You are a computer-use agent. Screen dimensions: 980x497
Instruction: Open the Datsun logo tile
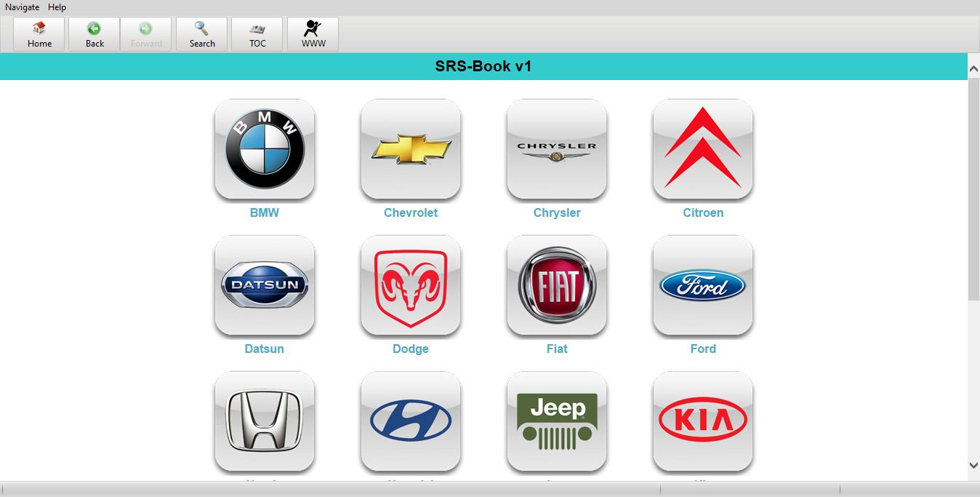(265, 285)
